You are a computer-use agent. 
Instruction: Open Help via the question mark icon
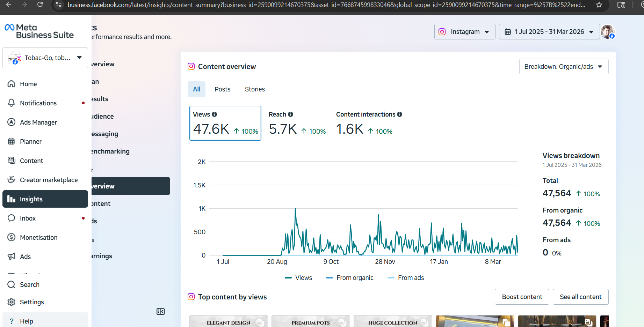(12, 321)
